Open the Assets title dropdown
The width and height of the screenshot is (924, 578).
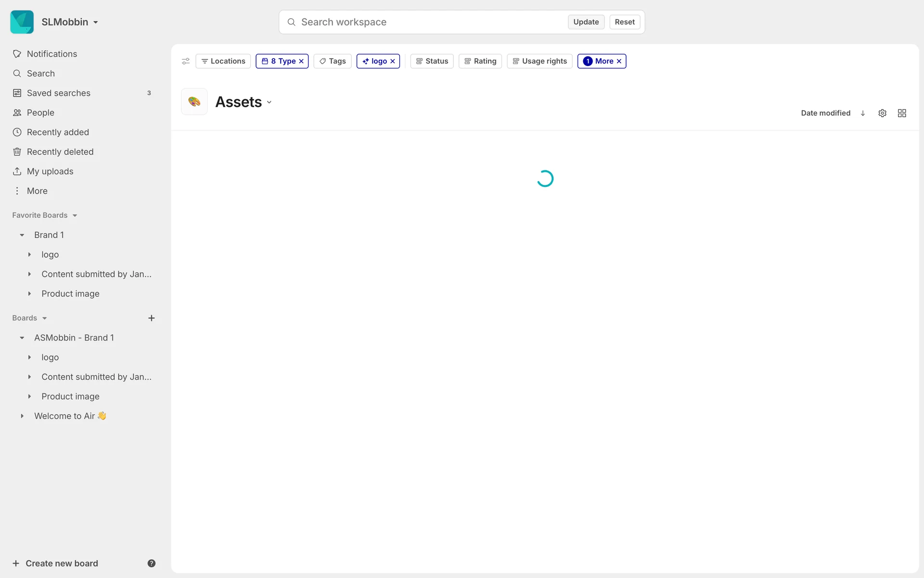coord(269,102)
